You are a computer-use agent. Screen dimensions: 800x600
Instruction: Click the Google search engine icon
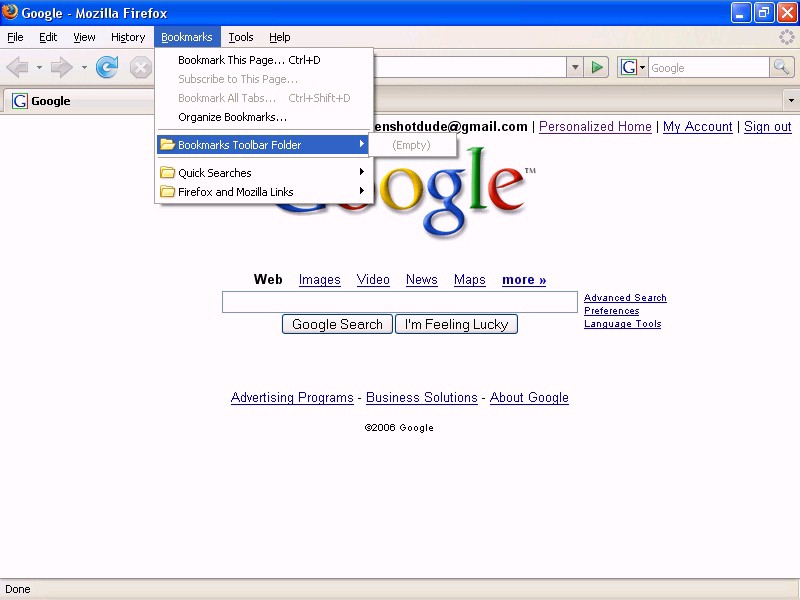[629, 67]
